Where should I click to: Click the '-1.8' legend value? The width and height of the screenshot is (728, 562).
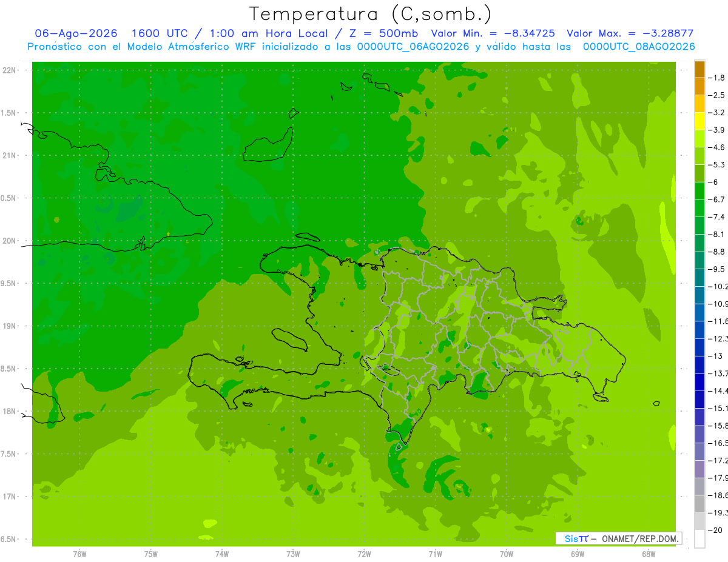pos(716,78)
